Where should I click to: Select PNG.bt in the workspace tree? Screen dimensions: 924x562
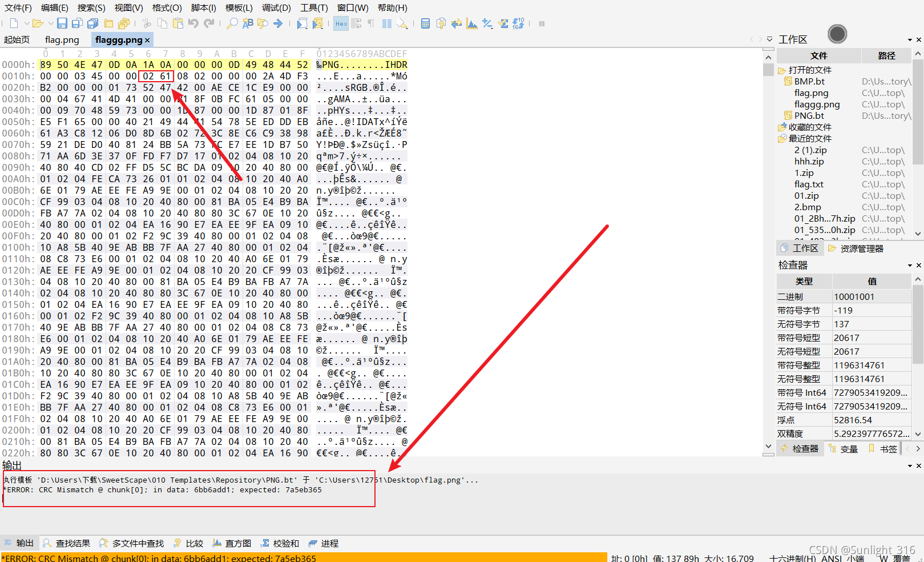(809, 116)
